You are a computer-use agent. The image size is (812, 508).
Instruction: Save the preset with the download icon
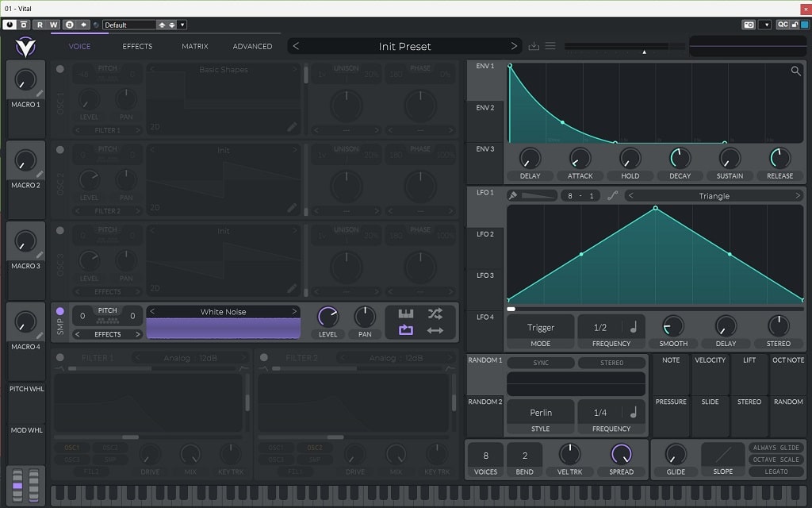click(x=534, y=46)
